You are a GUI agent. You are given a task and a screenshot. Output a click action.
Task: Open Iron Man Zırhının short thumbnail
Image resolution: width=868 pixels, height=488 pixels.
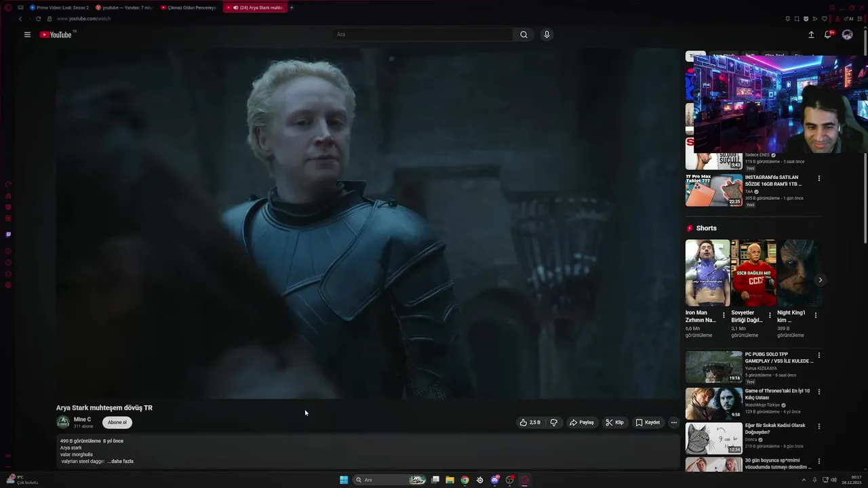pos(707,272)
